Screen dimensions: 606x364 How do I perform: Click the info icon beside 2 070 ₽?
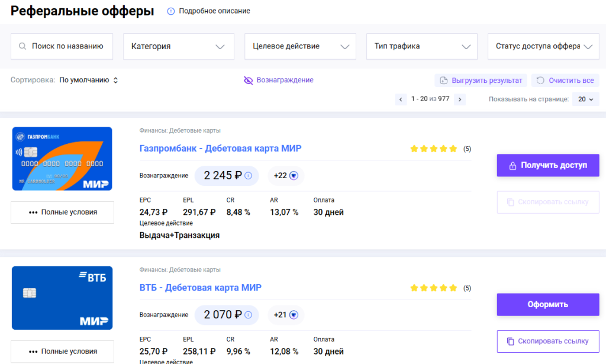click(248, 315)
